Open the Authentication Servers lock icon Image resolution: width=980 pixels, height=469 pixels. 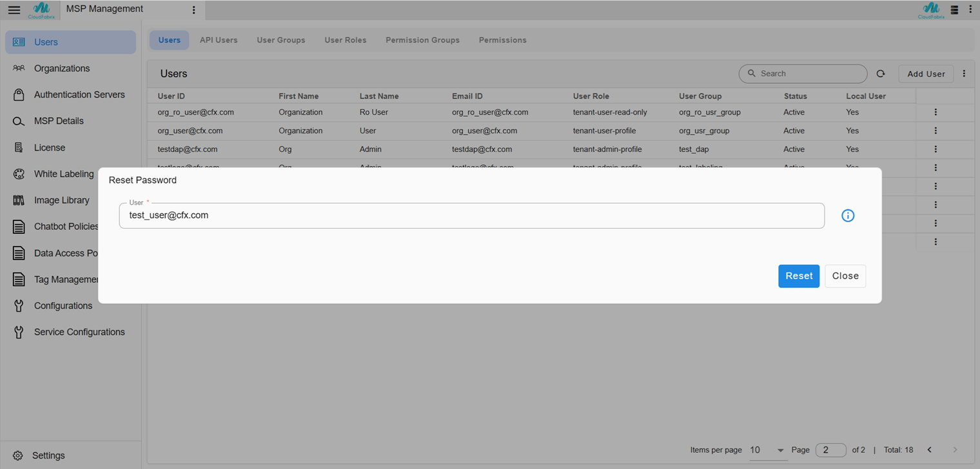point(19,95)
